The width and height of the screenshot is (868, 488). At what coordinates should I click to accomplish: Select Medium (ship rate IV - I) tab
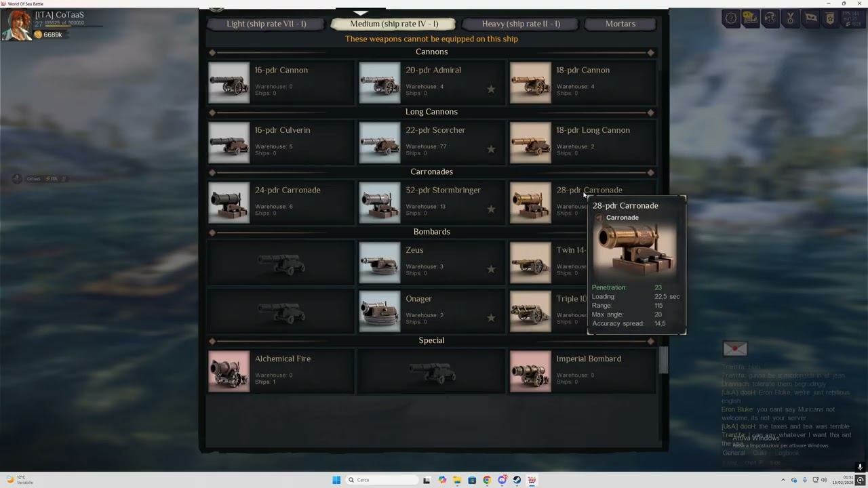pos(394,24)
